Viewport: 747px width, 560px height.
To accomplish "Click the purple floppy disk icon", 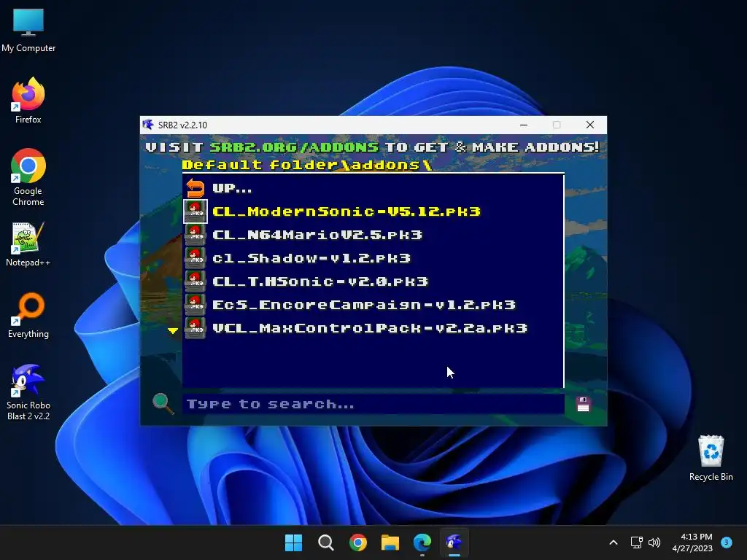I will click(x=583, y=404).
